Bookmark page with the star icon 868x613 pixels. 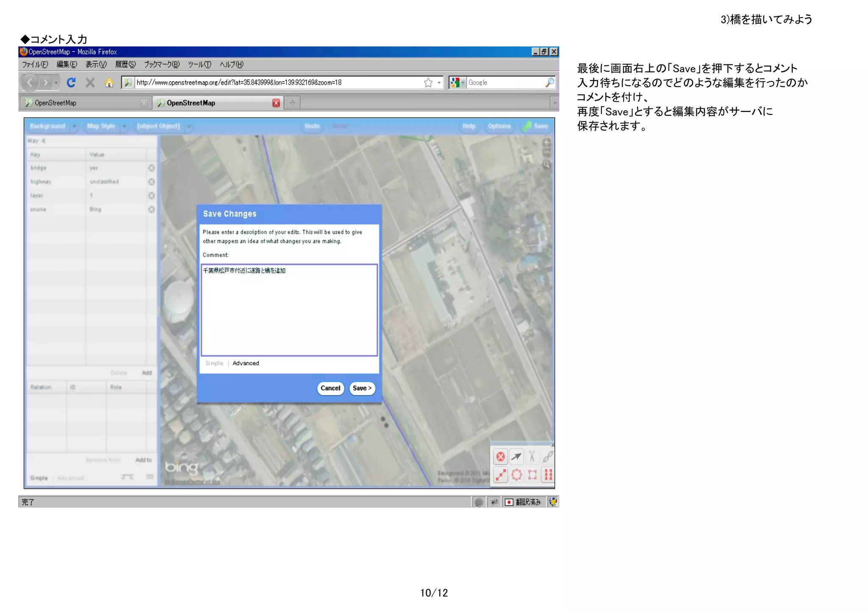[428, 83]
